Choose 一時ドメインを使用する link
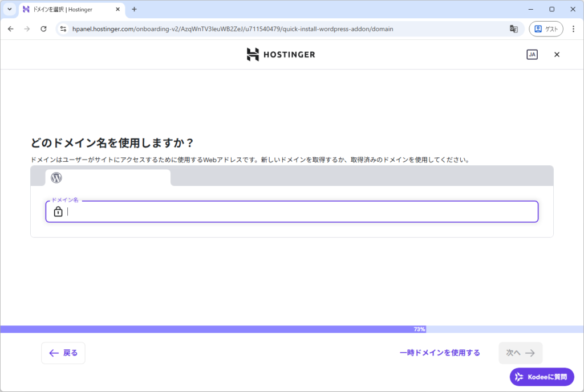The width and height of the screenshot is (584, 392). (440, 353)
